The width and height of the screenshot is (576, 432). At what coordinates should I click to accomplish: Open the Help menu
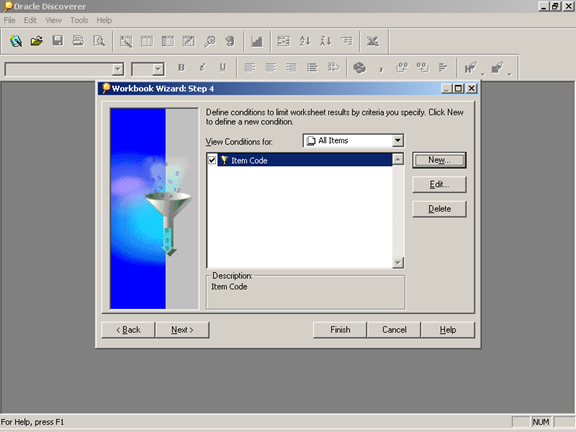coord(104,20)
